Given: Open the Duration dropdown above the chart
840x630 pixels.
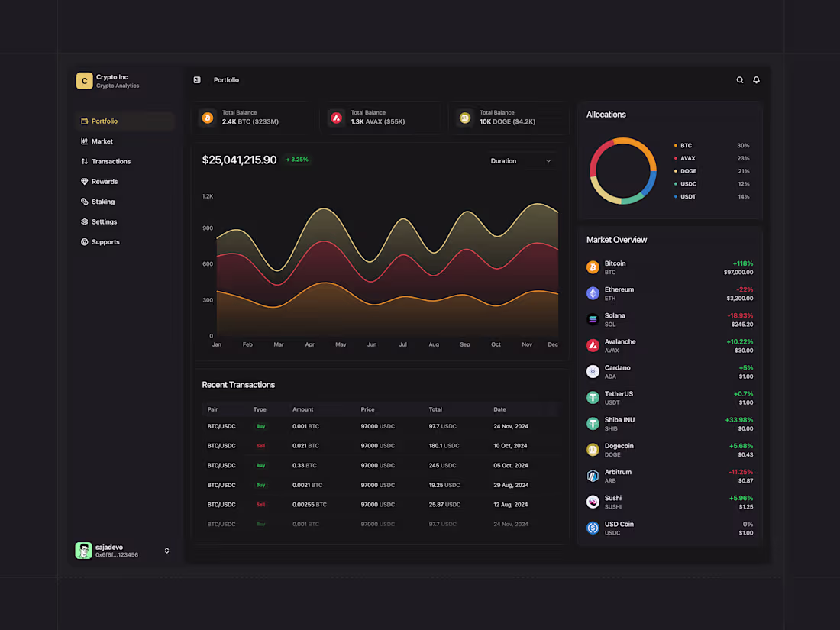Looking at the screenshot, I should [x=522, y=161].
